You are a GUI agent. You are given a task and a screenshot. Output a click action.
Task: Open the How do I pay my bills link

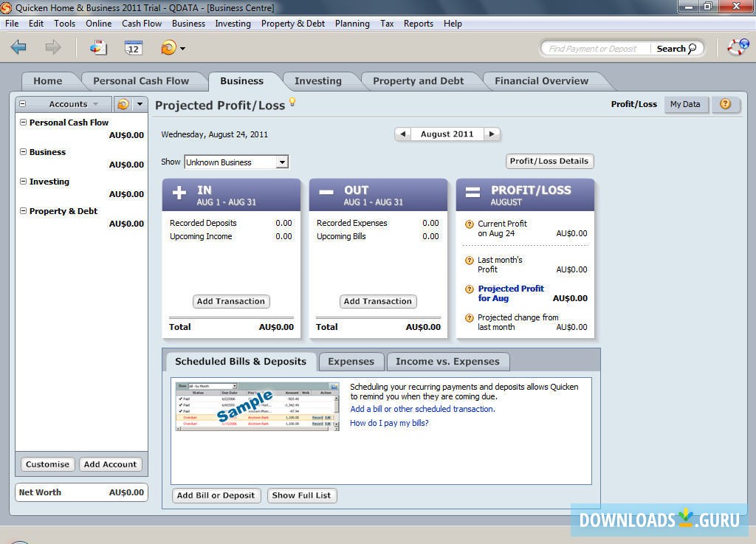tap(389, 423)
